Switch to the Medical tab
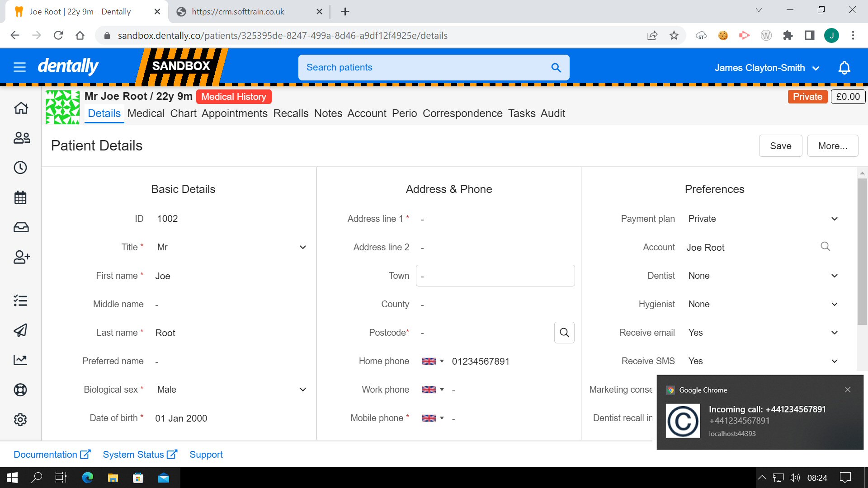Screen dimensions: 868x488 (146, 113)
